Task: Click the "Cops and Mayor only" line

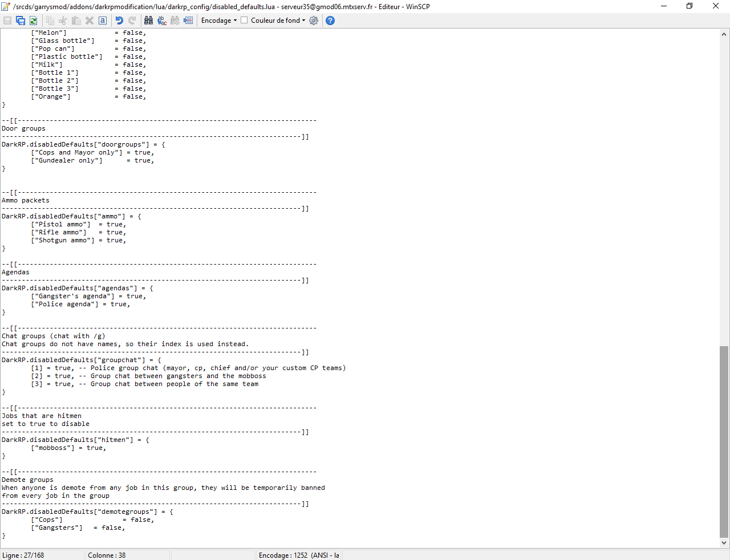Action: (92, 152)
